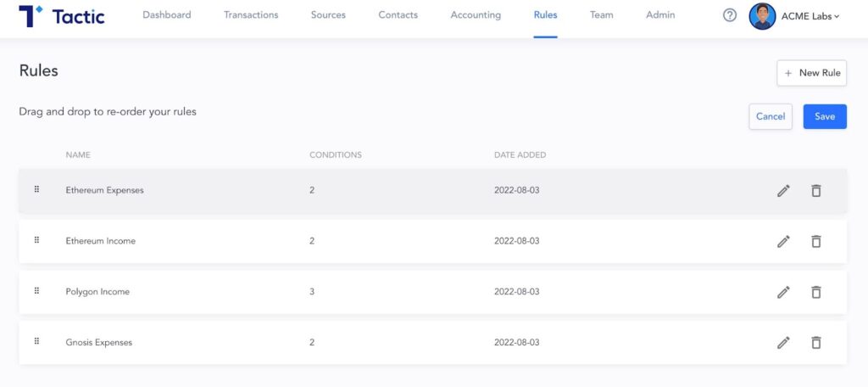Edit the Ethereum Expenses rule
Image resolution: width=868 pixels, height=387 pixels.
point(782,191)
